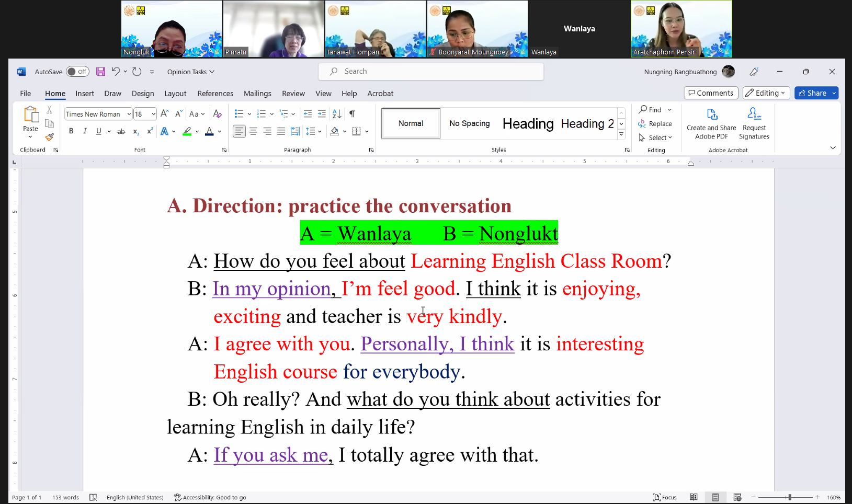The width and height of the screenshot is (852, 504).
Task: Open the References tab
Action: point(215,93)
